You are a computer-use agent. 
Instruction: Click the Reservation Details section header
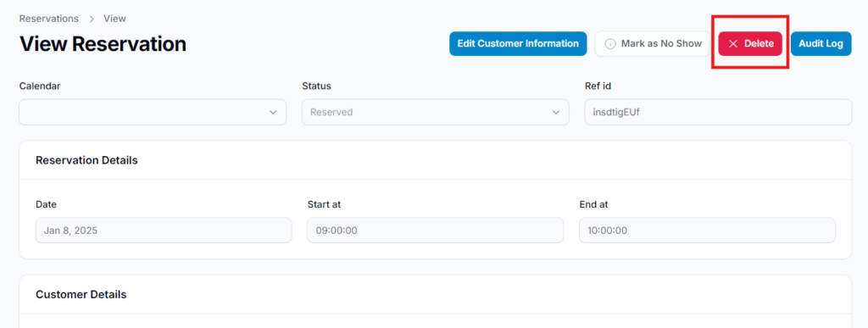[x=87, y=160]
